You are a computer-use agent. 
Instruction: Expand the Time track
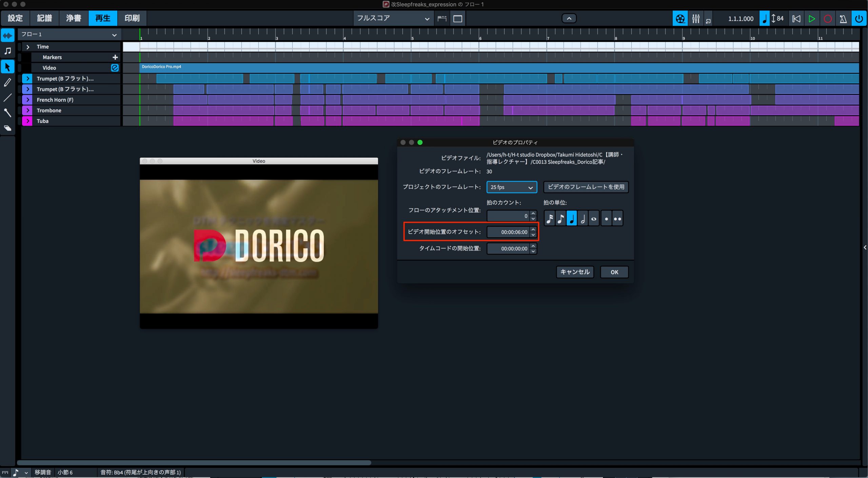tap(28, 47)
